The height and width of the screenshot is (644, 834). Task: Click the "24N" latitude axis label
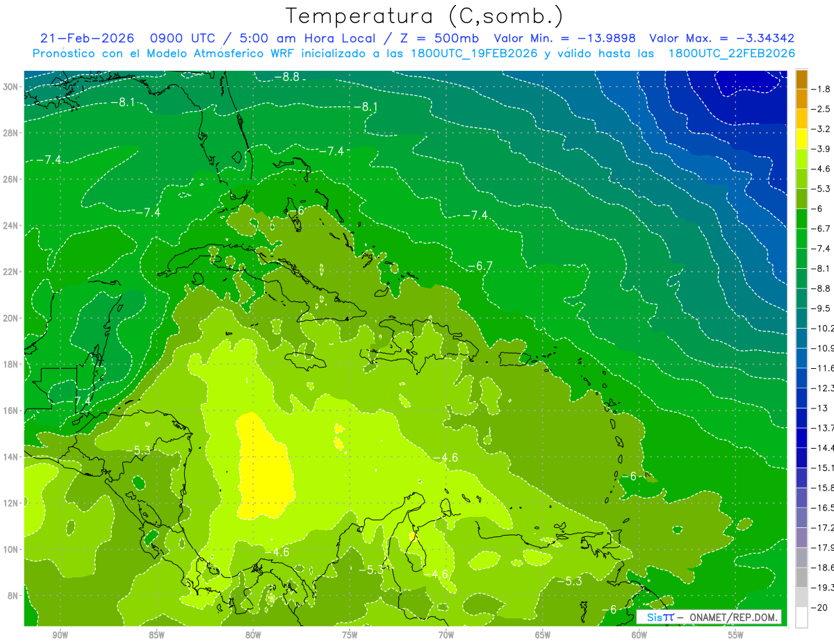tap(10, 226)
